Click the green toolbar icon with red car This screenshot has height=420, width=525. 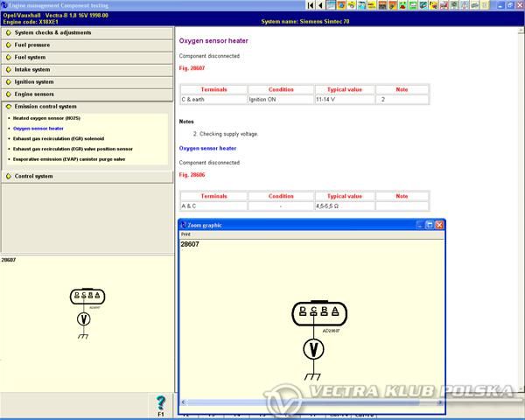point(402,5)
